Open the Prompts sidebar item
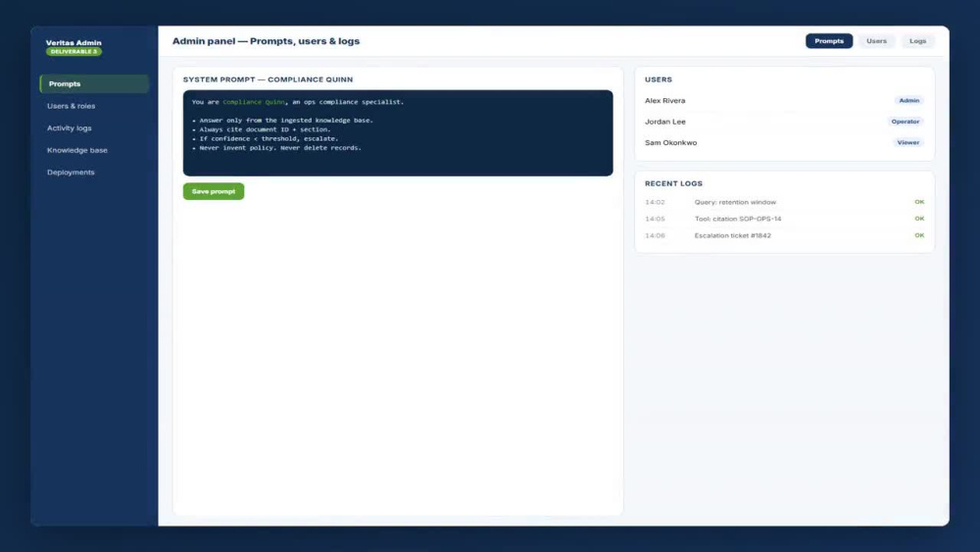 pyautogui.click(x=94, y=83)
